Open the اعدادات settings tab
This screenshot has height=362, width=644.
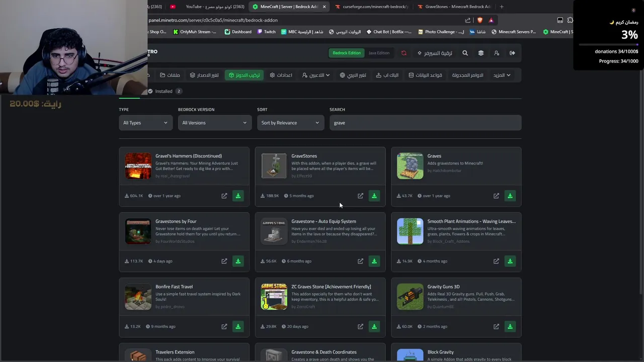click(281, 75)
